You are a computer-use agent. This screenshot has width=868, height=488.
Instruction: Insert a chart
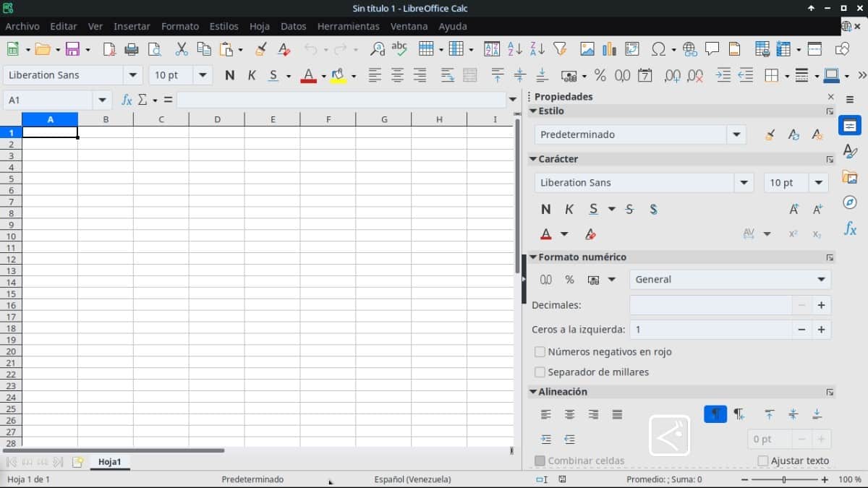pyautogui.click(x=609, y=48)
